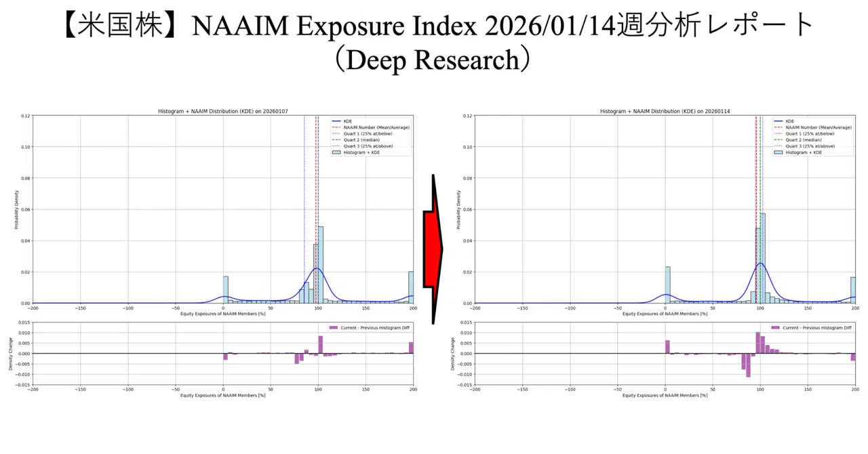The image size is (868, 454).
Task: Click the "(Deep Research)" subtitle line
Action: click(x=433, y=60)
